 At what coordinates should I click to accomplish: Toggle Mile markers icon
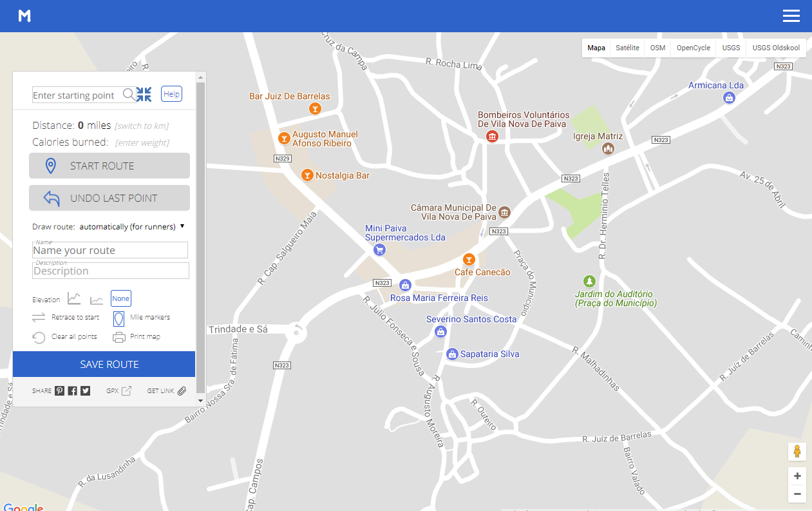click(118, 318)
